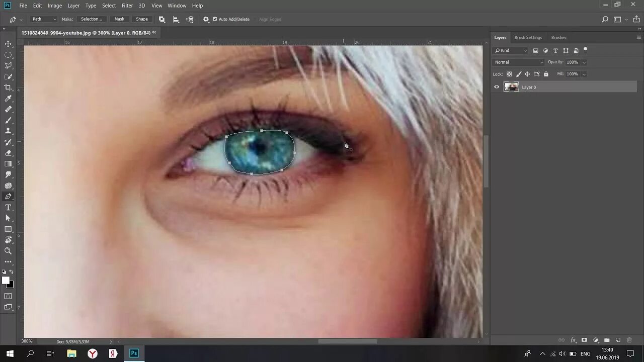Click the Selection... button
Image resolution: width=644 pixels, height=362 pixels.
(92, 19)
